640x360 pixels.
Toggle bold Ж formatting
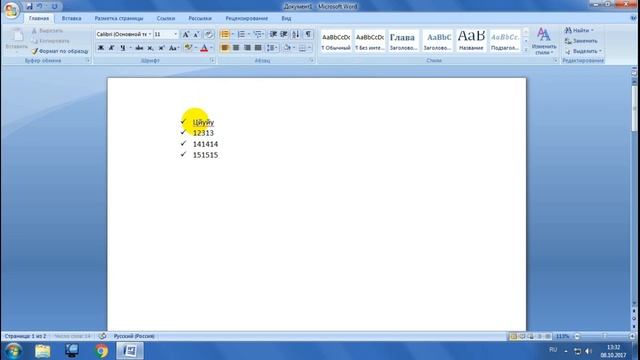(x=100, y=48)
